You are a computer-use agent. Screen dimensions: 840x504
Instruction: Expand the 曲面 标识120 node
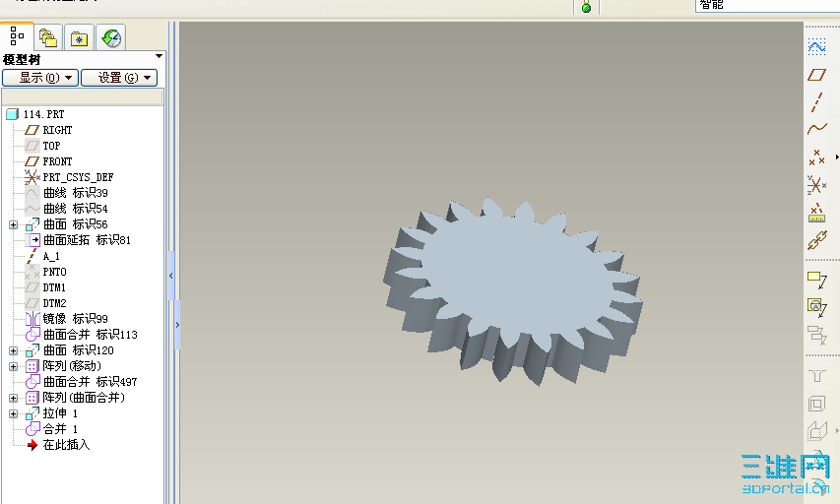[14, 350]
